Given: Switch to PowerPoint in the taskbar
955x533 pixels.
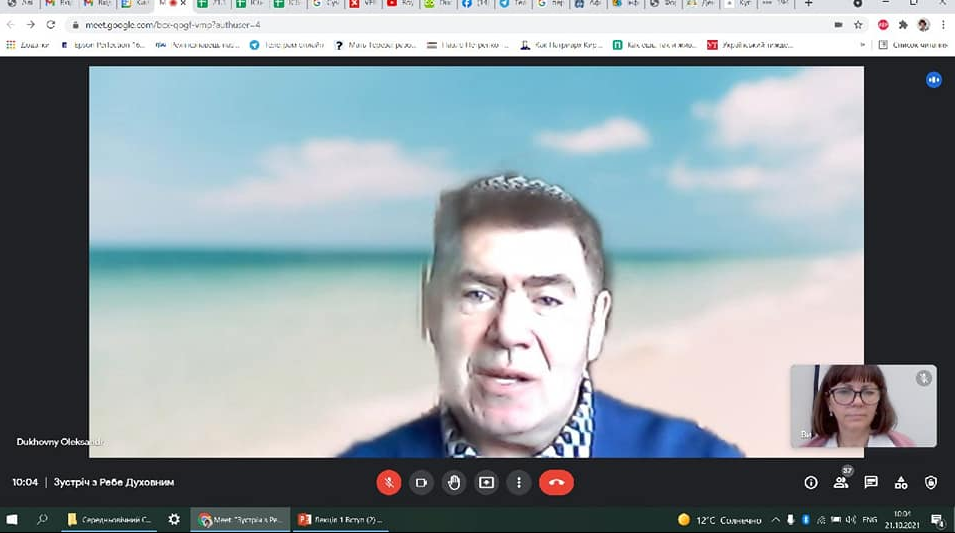Looking at the screenshot, I should click(339, 520).
